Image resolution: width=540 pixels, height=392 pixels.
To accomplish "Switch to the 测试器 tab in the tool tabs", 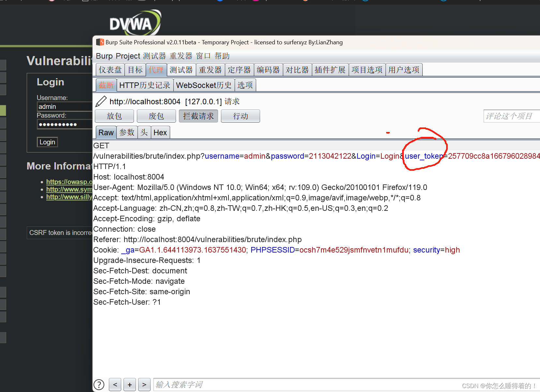I will point(182,70).
